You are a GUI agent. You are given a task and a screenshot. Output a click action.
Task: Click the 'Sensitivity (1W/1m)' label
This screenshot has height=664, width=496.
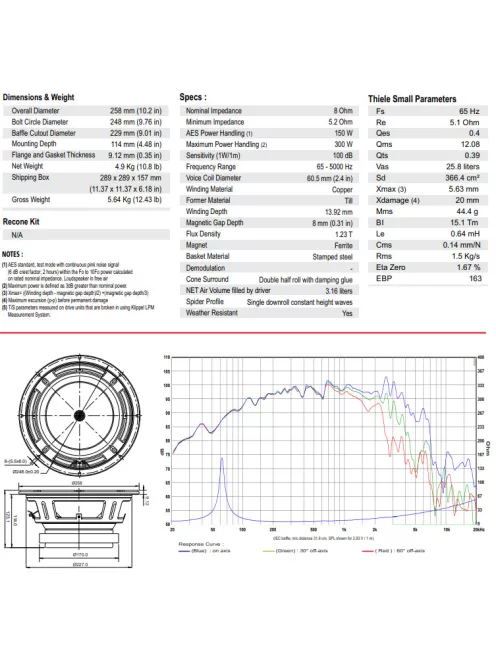pyautogui.click(x=213, y=155)
